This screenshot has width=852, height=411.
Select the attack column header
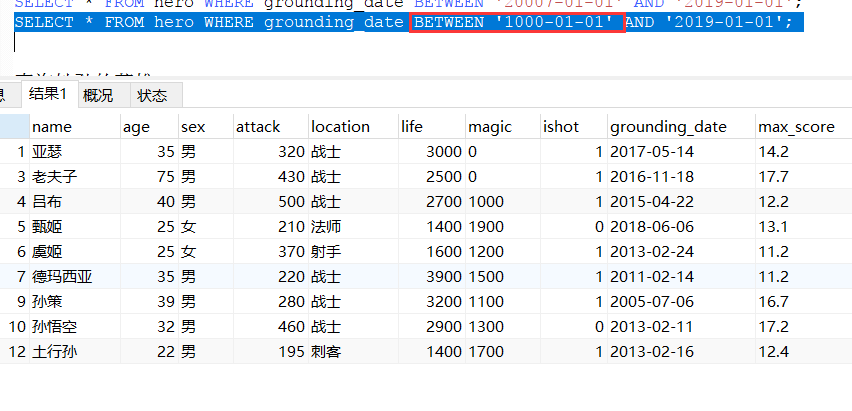point(271,127)
